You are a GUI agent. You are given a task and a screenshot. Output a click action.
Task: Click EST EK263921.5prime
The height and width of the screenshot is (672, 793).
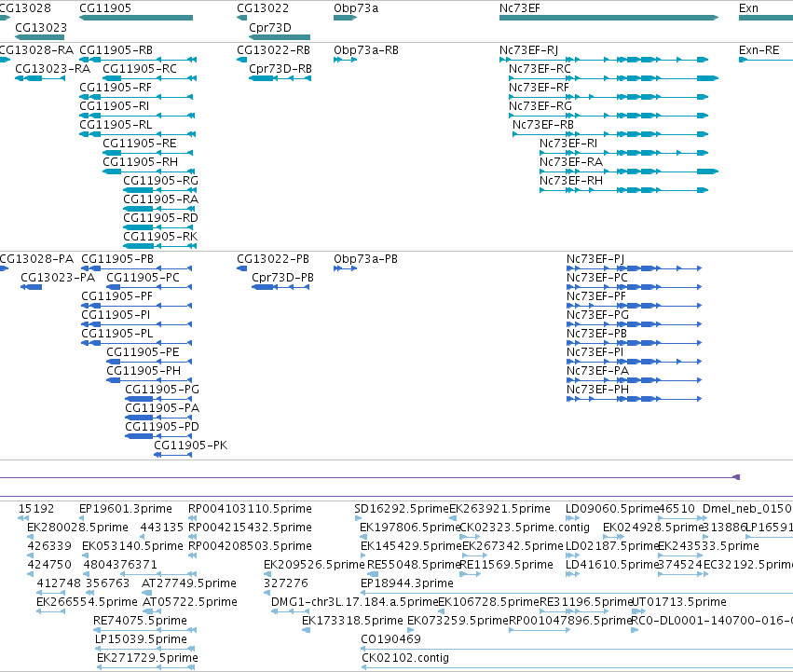point(453,518)
